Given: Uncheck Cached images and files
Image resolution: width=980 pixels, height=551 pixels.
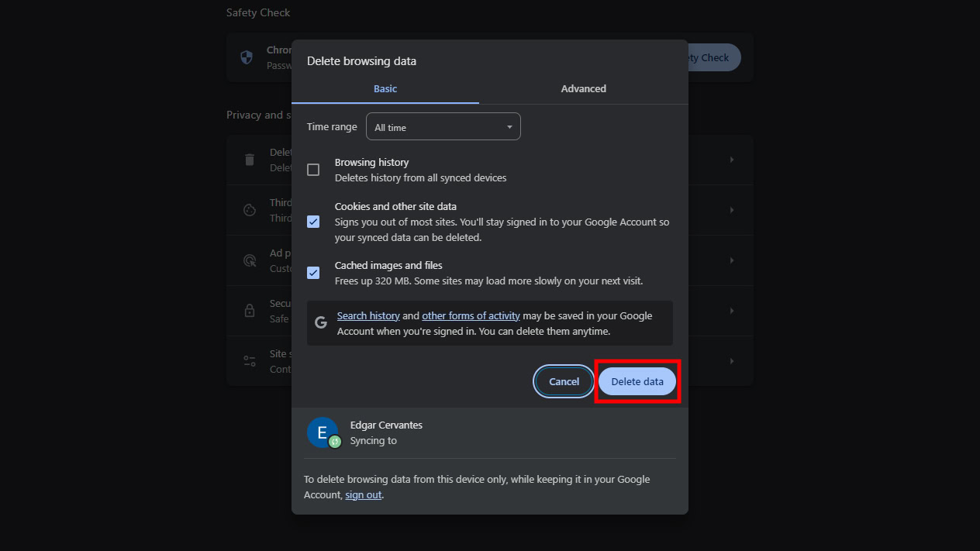Looking at the screenshot, I should coord(313,273).
